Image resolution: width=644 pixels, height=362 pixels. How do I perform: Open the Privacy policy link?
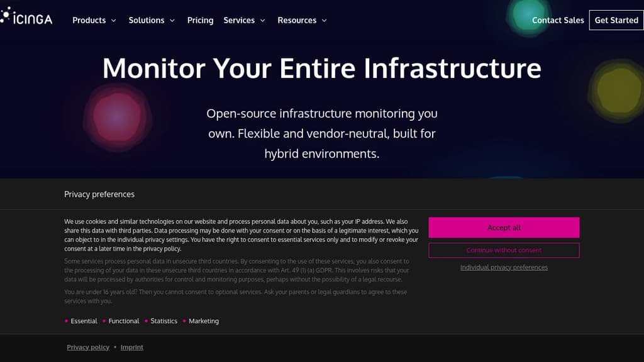[x=88, y=347]
